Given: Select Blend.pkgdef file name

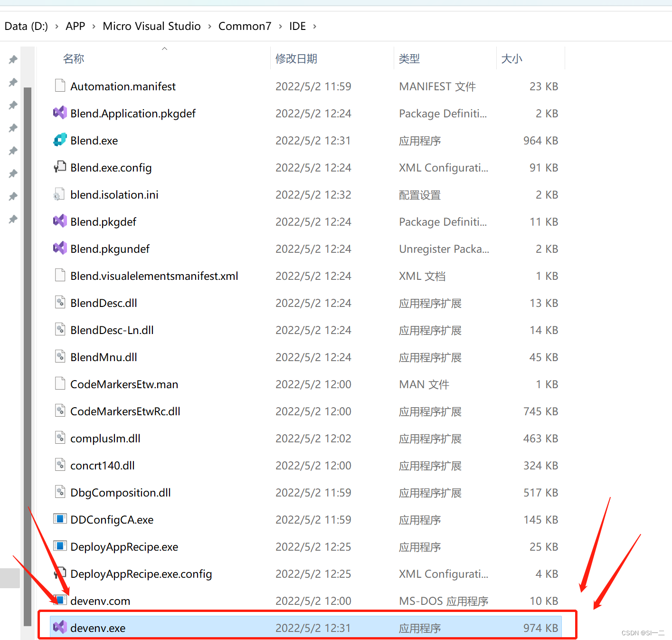Looking at the screenshot, I should (103, 222).
